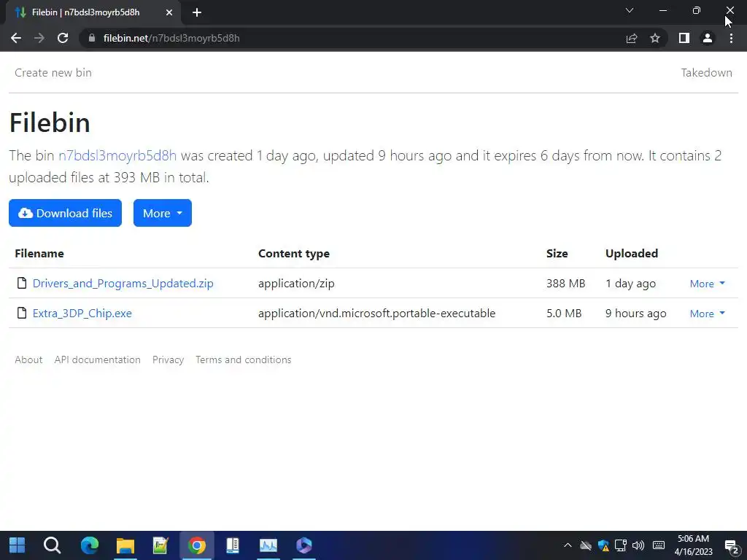Open Terms and conditions link
747x560 pixels.
[244, 359]
